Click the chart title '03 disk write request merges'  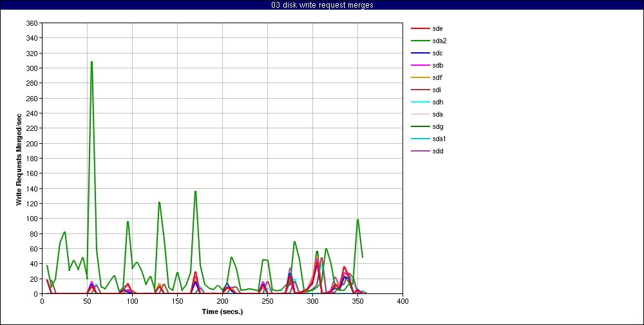click(x=322, y=5)
